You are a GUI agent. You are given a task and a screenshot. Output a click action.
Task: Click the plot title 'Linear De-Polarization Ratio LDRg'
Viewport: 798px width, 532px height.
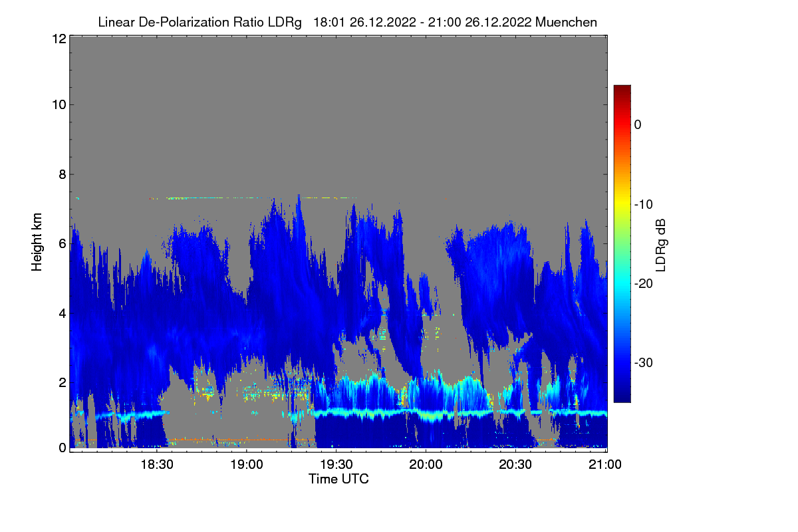pos(199,22)
